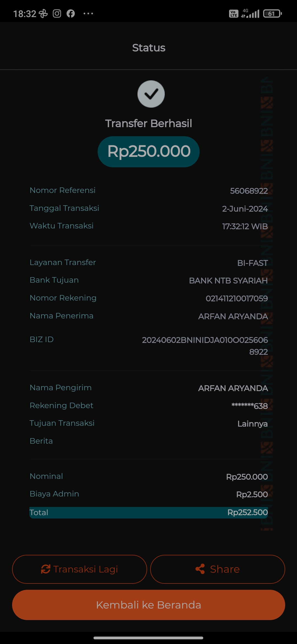Tap the share icon
297x644 pixels.
[x=200, y=569]
